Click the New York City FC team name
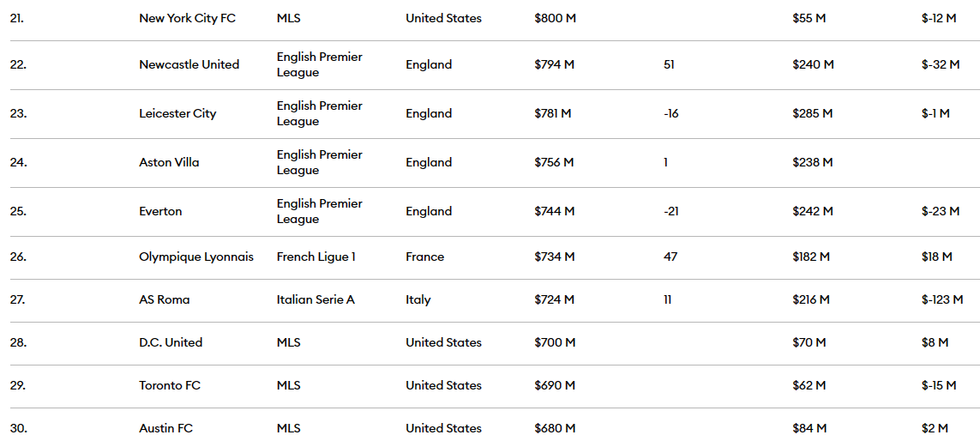 (187, 18)
